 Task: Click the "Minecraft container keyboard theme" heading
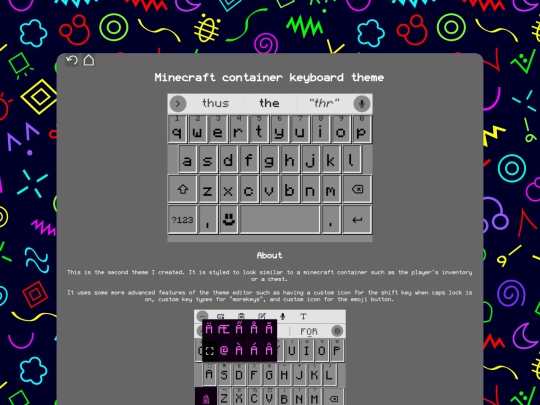269,77
